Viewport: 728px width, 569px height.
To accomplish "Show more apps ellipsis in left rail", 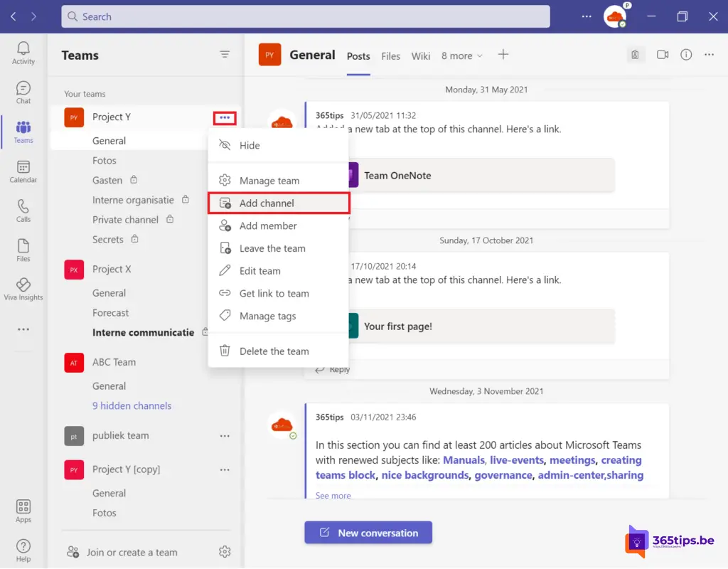I will [x=23, y=329].
